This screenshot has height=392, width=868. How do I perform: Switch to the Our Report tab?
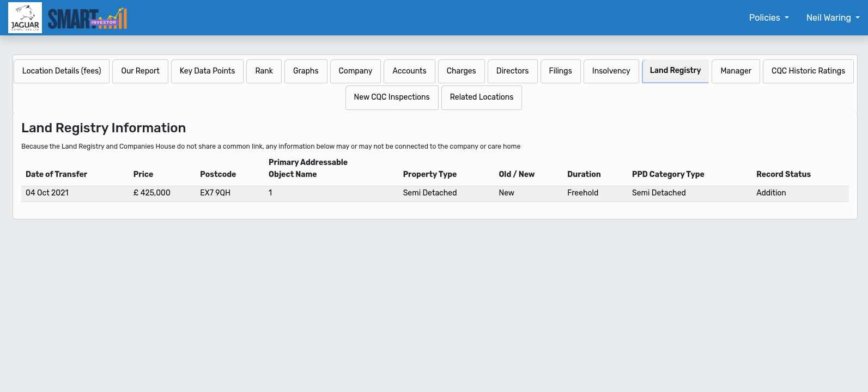point(140,71)
